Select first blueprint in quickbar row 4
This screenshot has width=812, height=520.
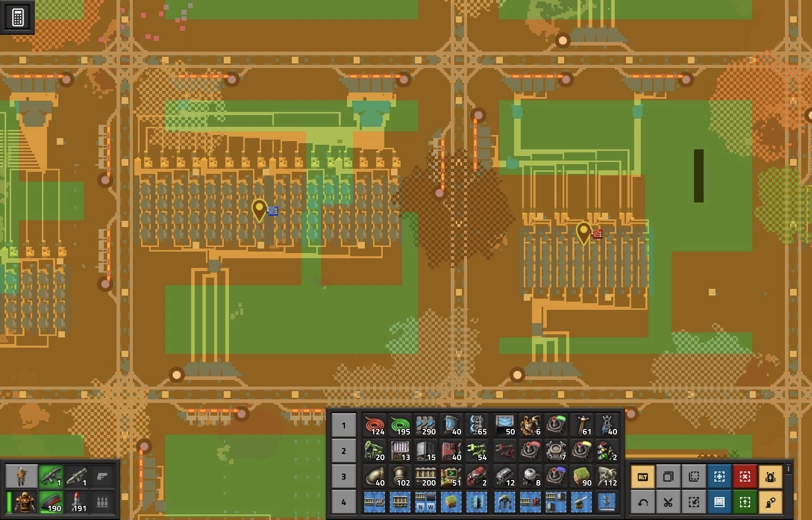(375, 502)
